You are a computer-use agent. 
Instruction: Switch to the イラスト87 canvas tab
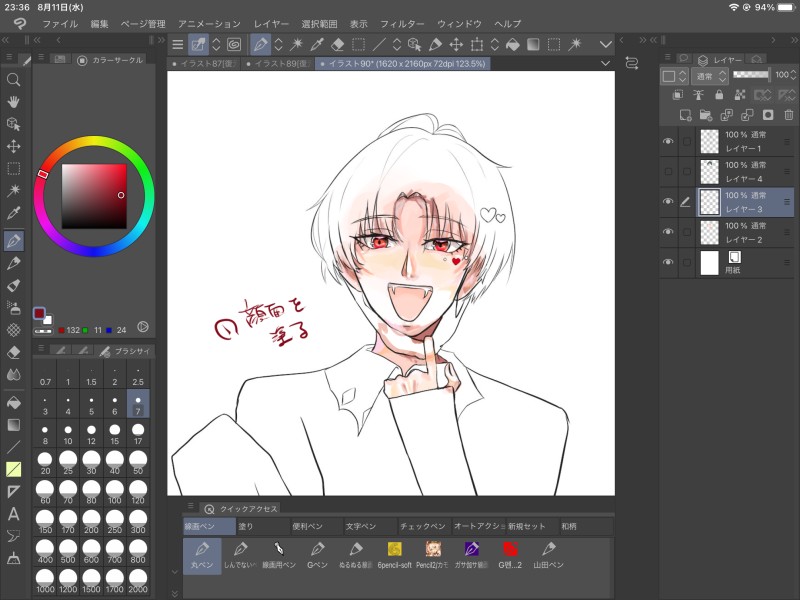pos(204,64)
